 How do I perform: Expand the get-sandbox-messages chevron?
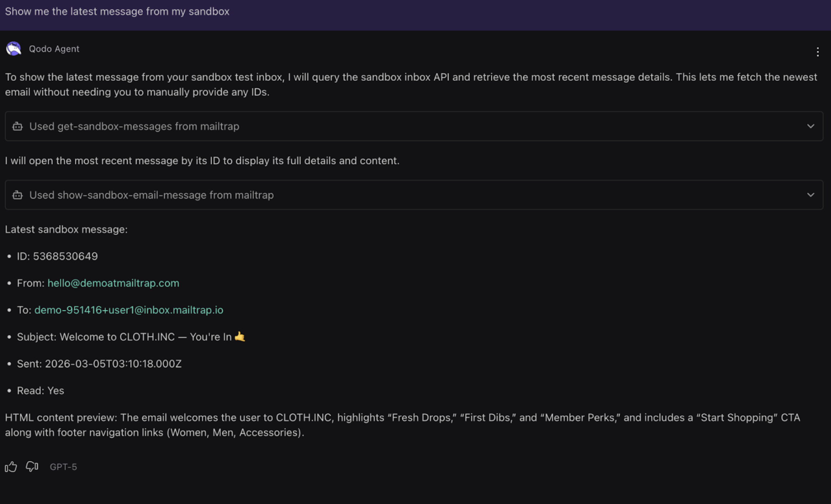(x=811, y=126)
